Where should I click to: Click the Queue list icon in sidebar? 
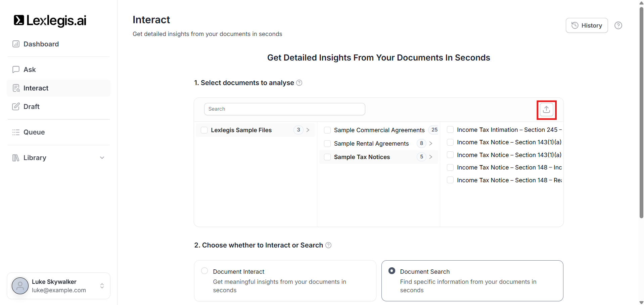[16, 132]
